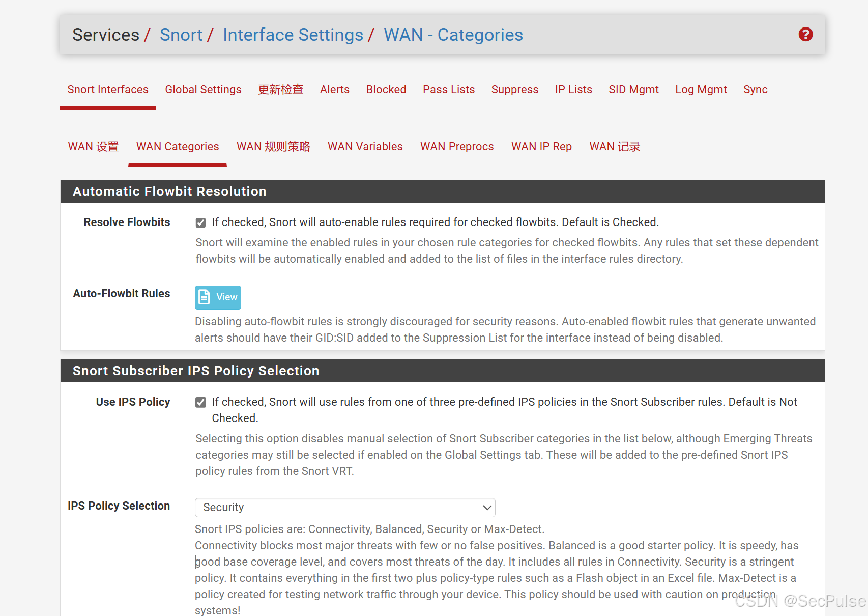The image size is (868, 616).
Task: Open the IPS Policy Selection dropdown
Action: tap(345, 508)
